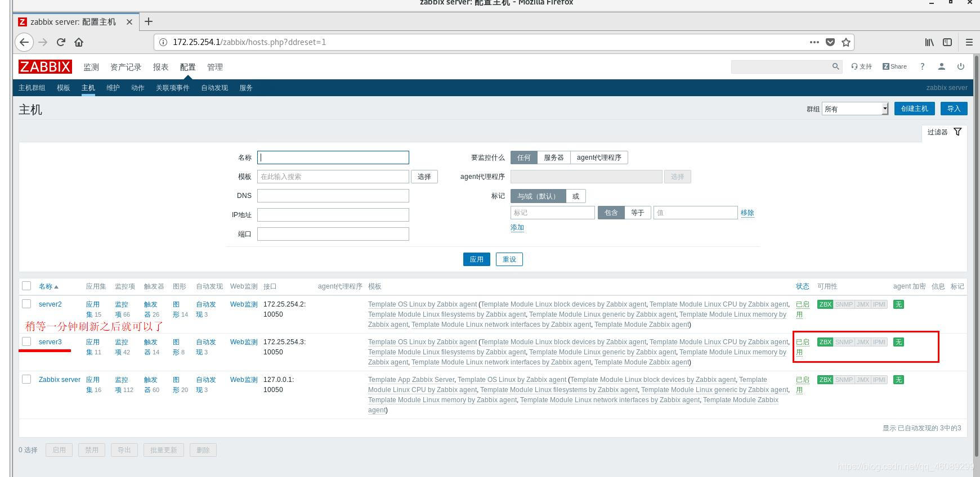Click the ZBX badge for Zabbix server
980x477 pixels.
[x=825, y=380]
